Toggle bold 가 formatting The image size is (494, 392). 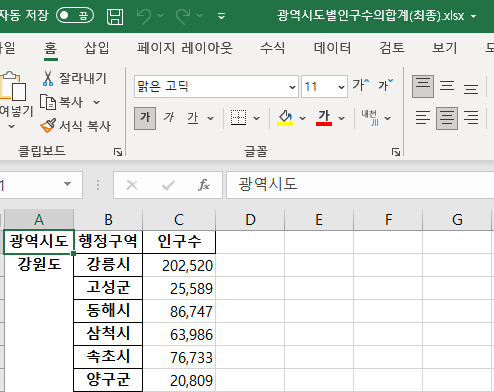point(145,118)
